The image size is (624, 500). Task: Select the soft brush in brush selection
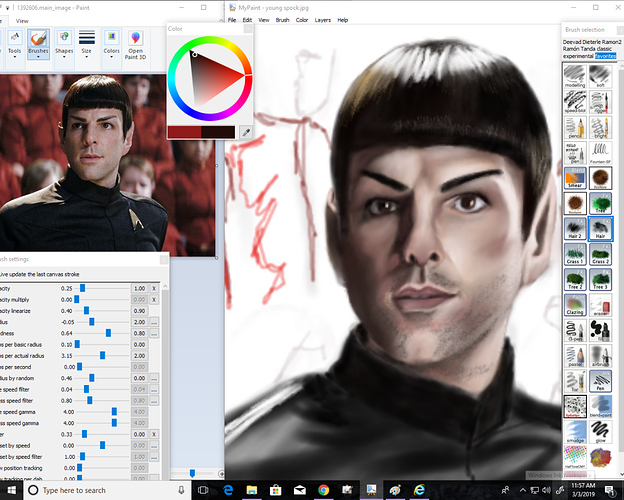coord(600,76)
